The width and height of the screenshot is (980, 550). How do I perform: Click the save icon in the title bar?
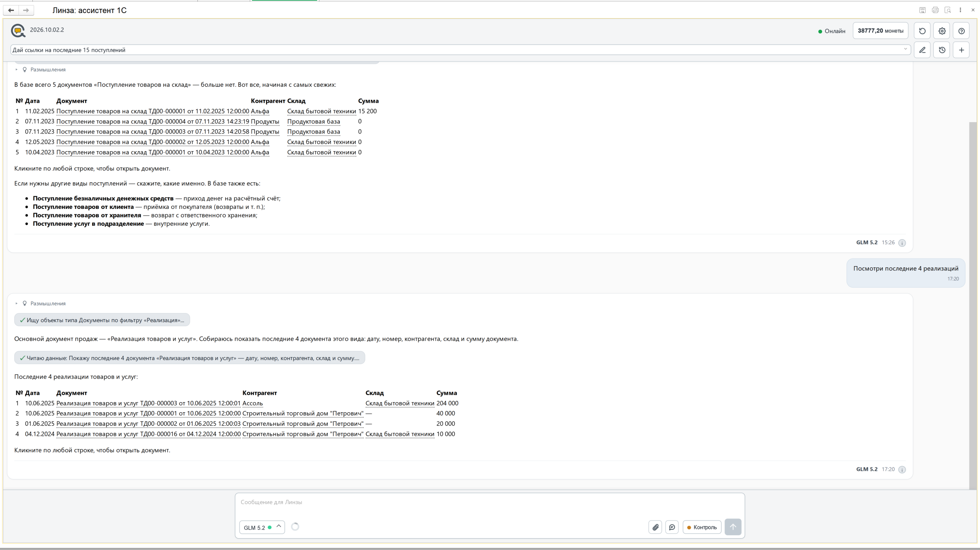pos(922,10)
